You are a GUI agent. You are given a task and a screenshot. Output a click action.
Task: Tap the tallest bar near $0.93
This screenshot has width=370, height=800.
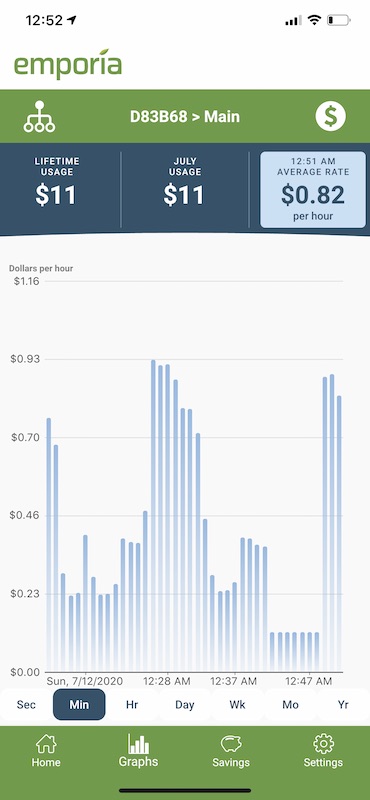[153, 515]
